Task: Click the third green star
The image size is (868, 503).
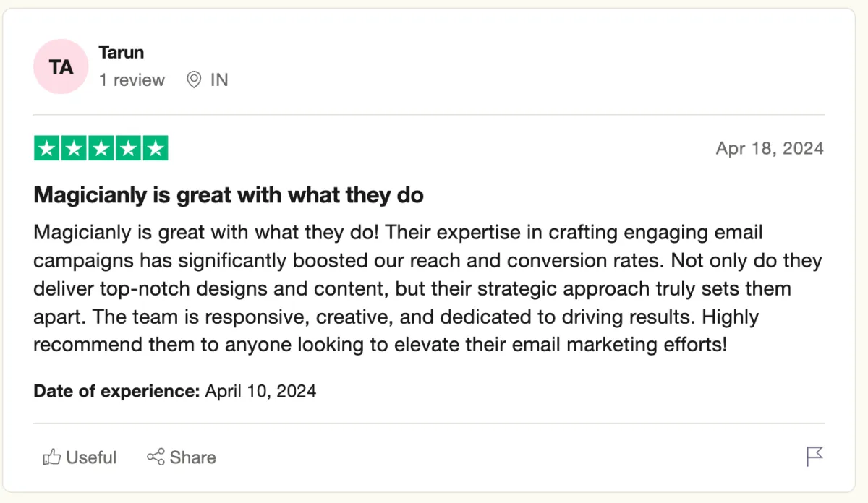Action: (x=101, y=148)
